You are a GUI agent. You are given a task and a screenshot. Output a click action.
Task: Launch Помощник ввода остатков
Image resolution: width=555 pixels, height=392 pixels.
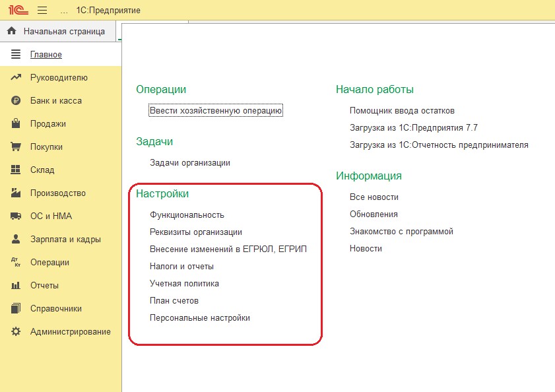[402, 110]
